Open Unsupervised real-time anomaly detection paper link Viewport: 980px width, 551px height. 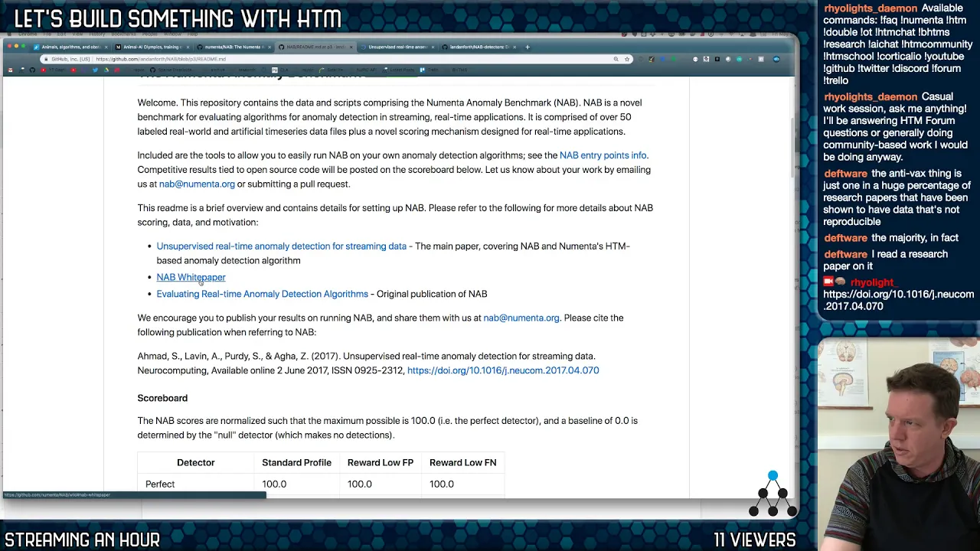point(281,246)
